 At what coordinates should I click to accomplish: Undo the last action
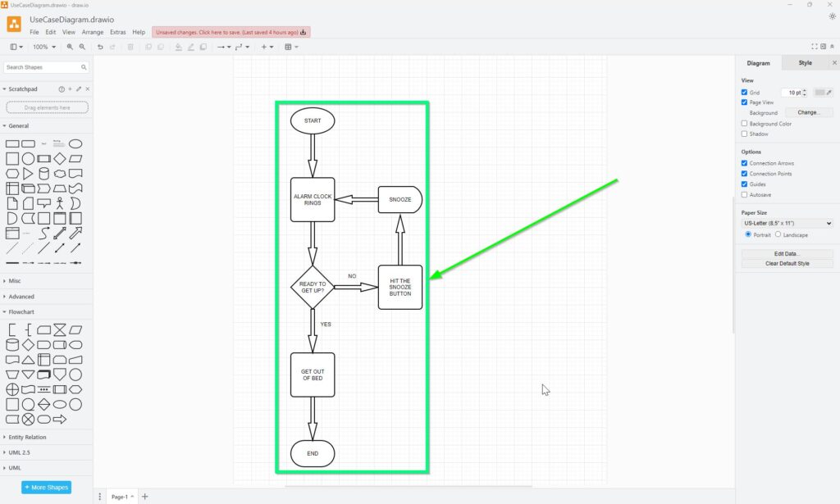point(100,47)
